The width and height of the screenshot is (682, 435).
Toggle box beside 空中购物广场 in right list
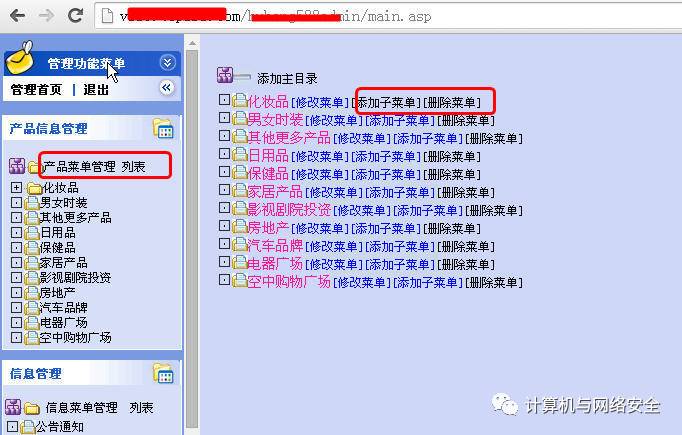(x=224, y=280)
